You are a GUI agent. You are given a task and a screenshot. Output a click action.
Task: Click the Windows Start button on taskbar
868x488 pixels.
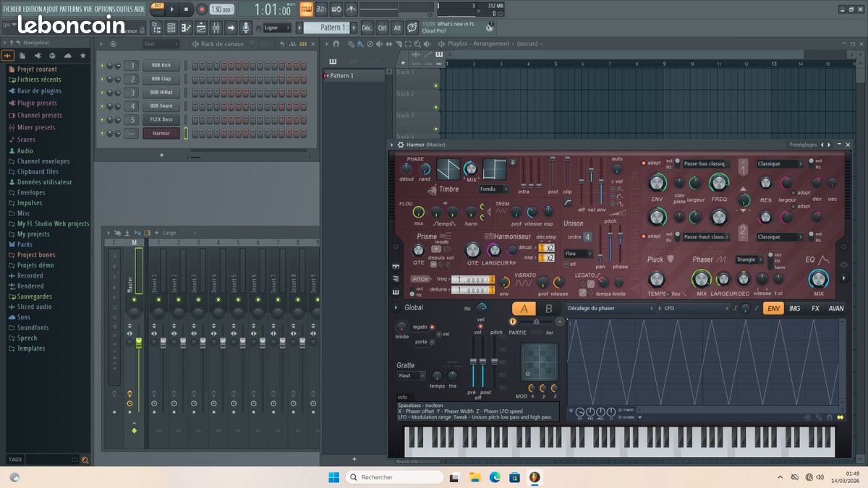pos(333,477)
